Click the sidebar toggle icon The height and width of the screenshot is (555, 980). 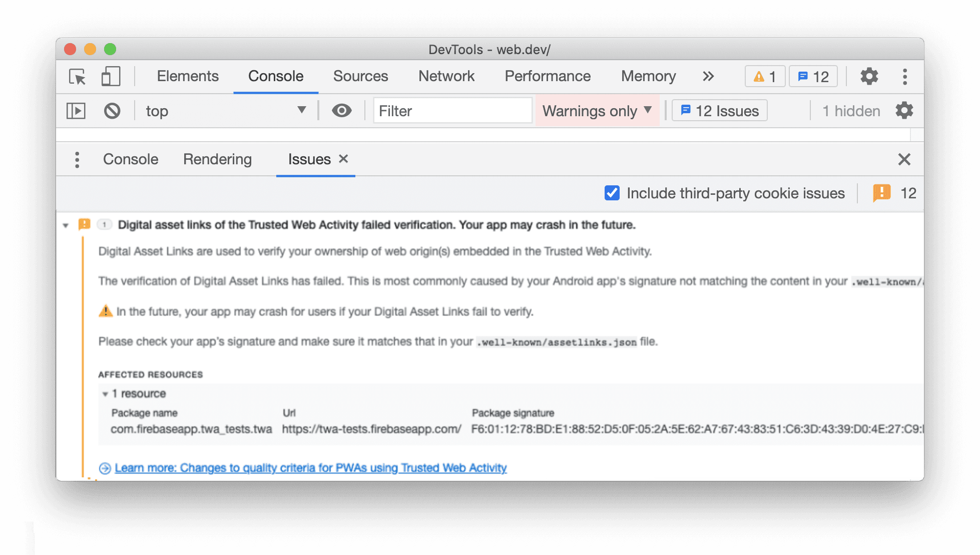[76, 111]
